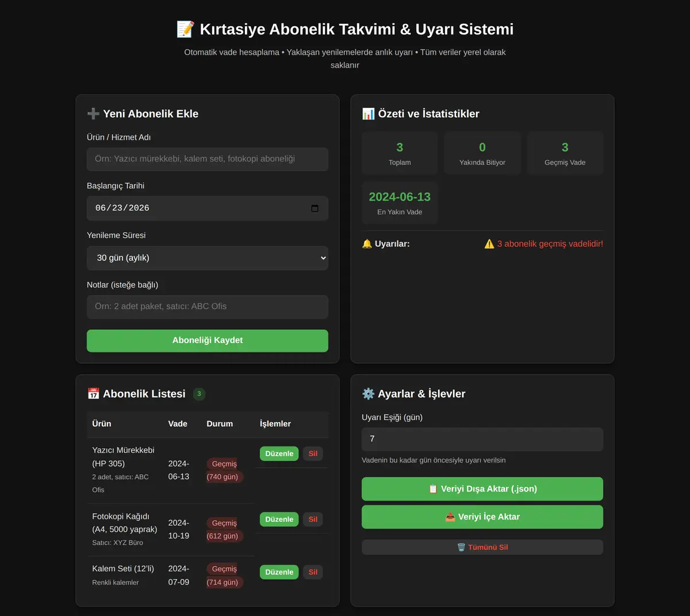Screen dimensions: 690x616
Task: Click the Aboneliği Kaydet button
Action: point(208,340)
